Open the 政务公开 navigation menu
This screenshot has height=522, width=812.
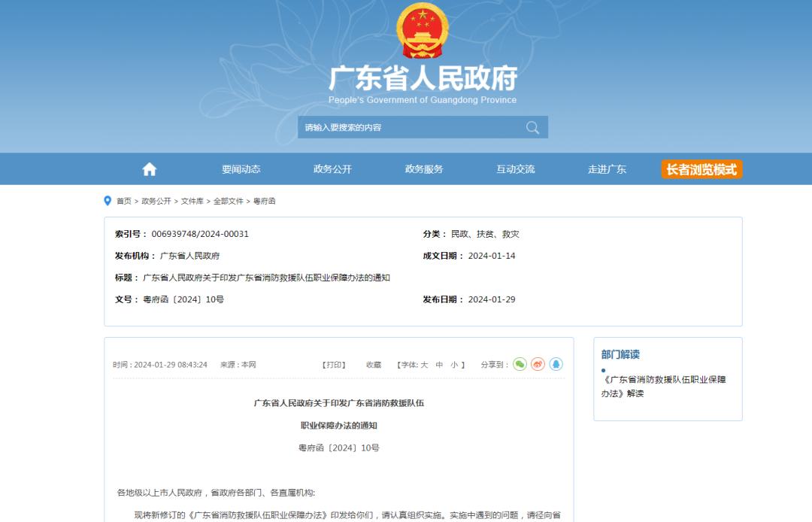(x=332, y=169)
